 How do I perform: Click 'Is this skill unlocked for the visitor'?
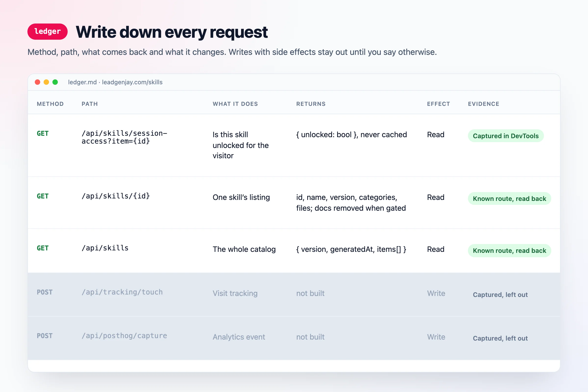pyautogui.click(x=241, y=145)
